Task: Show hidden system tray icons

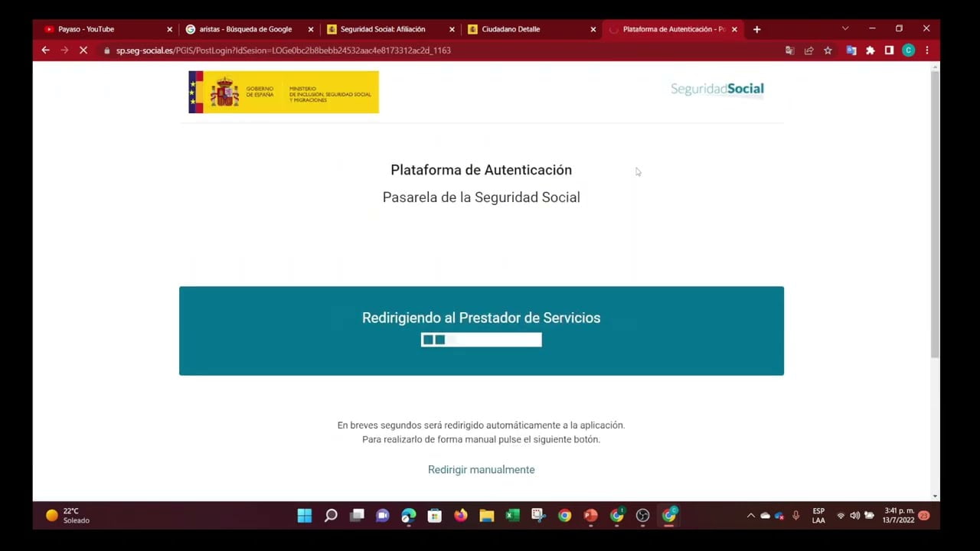Action: [x=750, y=516]
